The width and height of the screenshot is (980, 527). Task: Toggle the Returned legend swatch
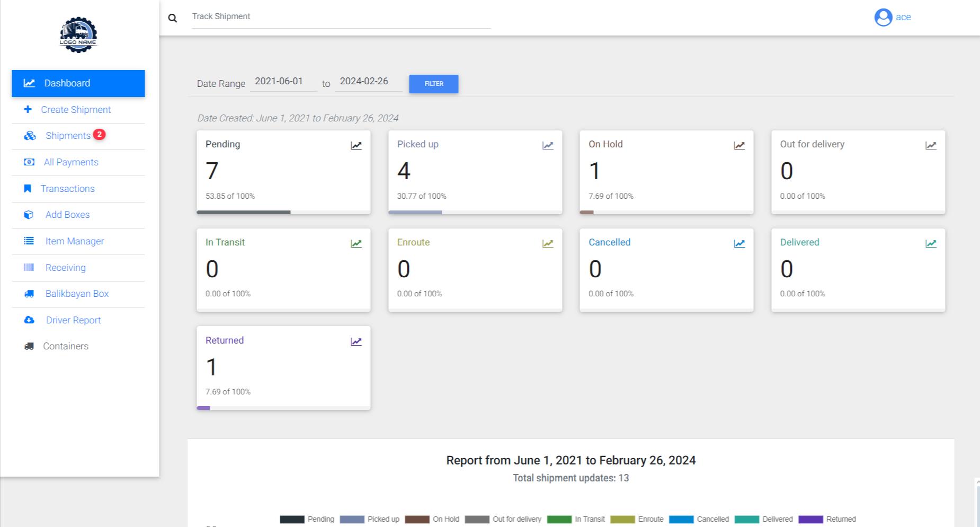[x=810, y=520]
